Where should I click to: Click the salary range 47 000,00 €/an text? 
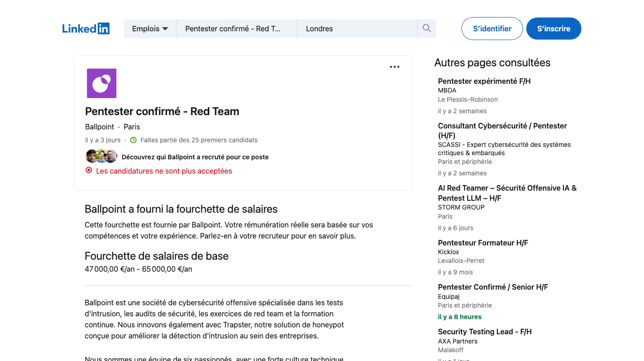pos(138,269)
